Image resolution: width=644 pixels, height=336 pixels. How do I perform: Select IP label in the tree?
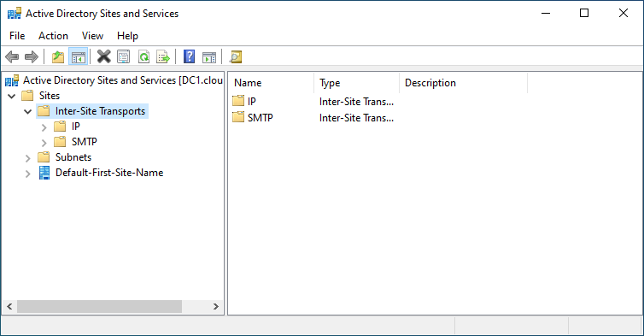75,127
